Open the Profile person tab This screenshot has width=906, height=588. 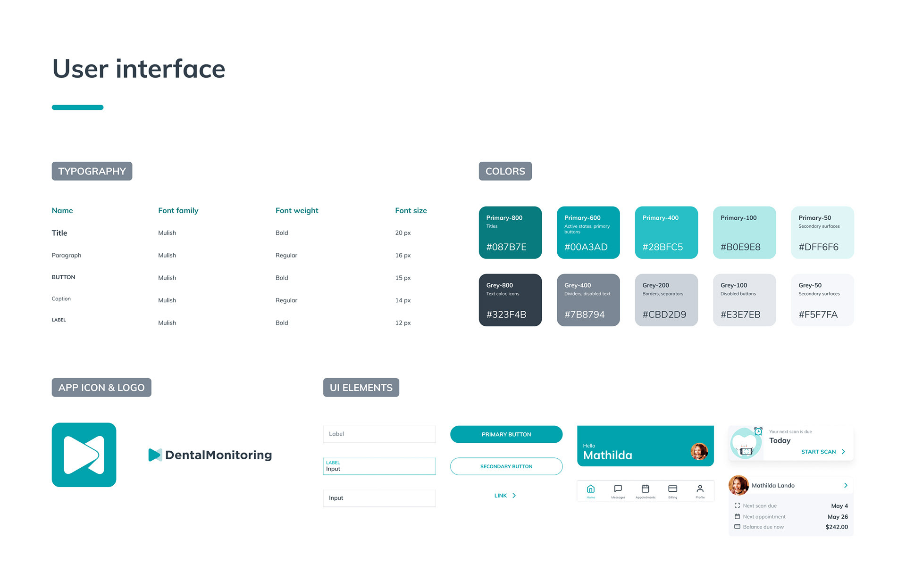(700, 491)
